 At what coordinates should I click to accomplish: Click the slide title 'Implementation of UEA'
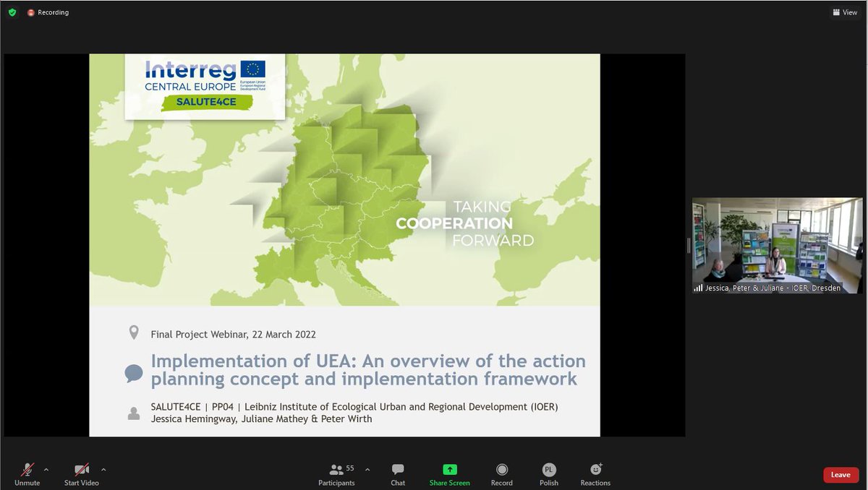(368, 369)
